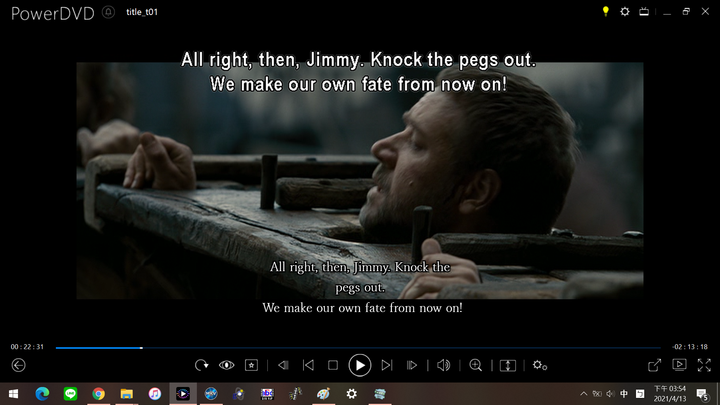Click the remaining time -02:13:18
The height and width of the screenshot is (405, 720).
click(x=690, y=347)
